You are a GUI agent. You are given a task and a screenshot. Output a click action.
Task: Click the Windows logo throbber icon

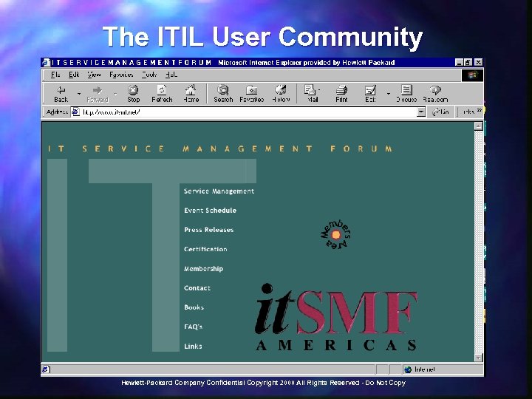click(x=472, y=75)
